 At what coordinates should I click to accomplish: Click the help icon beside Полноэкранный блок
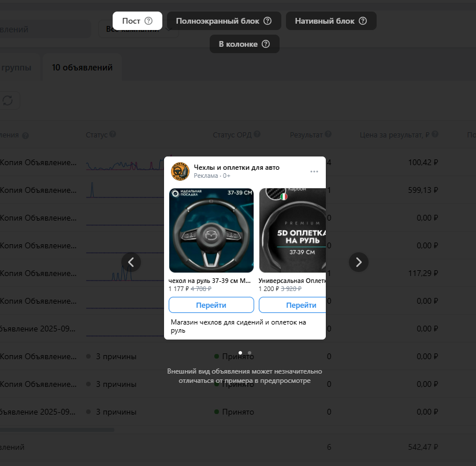tap(267, 21)
